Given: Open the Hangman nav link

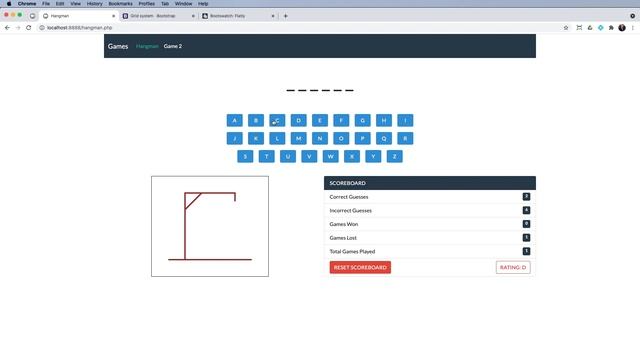Looking at the screenshot, I should click(147, 46).
